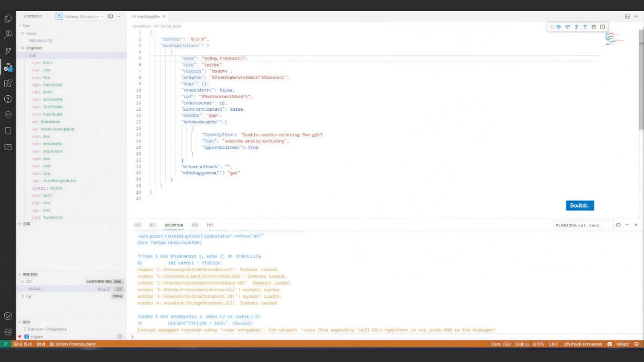Click the editor more actions icon top right
Image resolution: width=644 pixels, height=362 pixels.
636,16
